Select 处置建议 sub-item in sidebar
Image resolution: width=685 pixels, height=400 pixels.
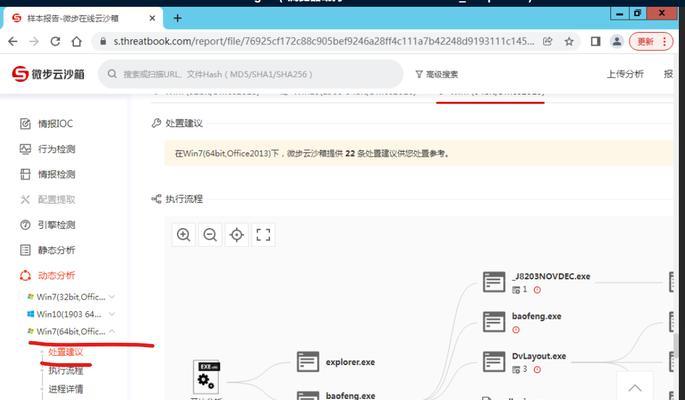point(66,352)
